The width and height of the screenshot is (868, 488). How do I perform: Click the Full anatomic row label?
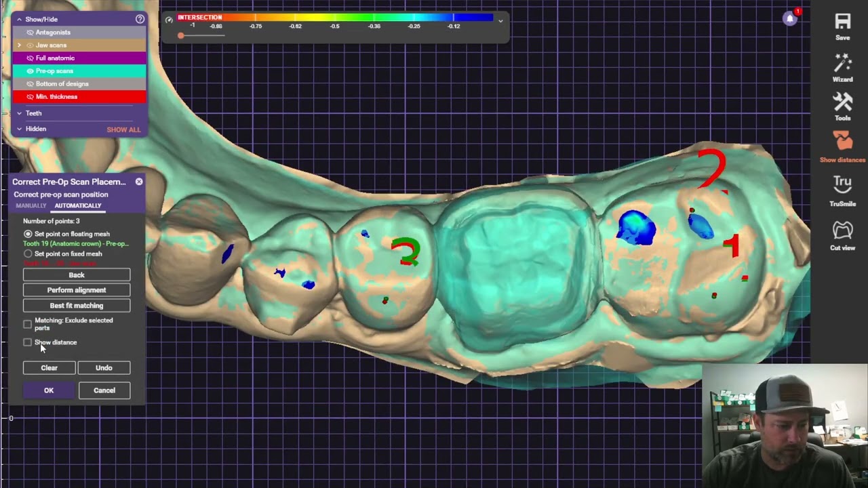[55, 58]
